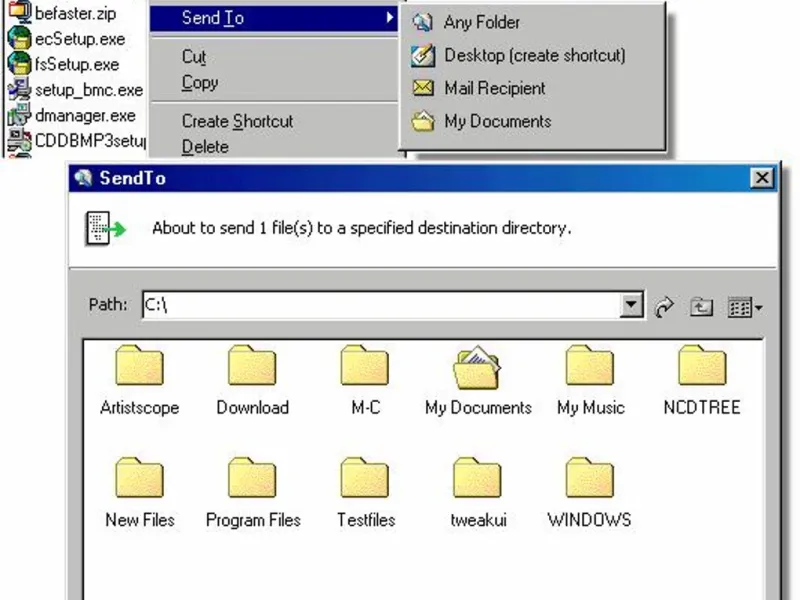Viewport: 800px width, 600px height.
Task: Click the dmanager.exe file icon
Action: coord(20,115)
